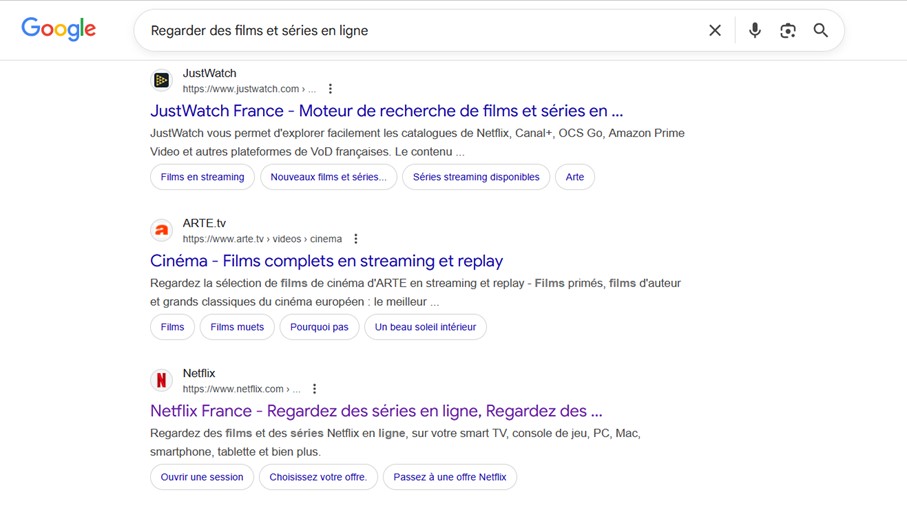Click the Google logo
This screenshot has height=510, width=907.
[58, 29]
